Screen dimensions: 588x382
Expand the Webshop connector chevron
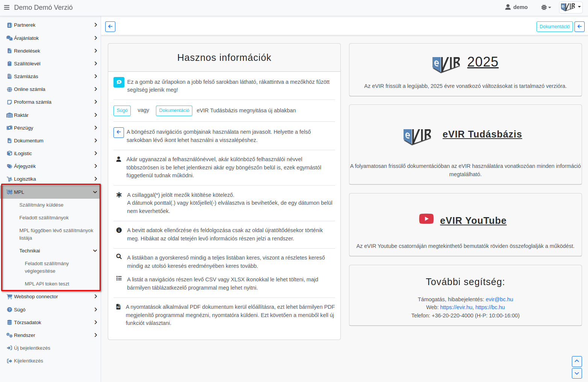(95, 296)
